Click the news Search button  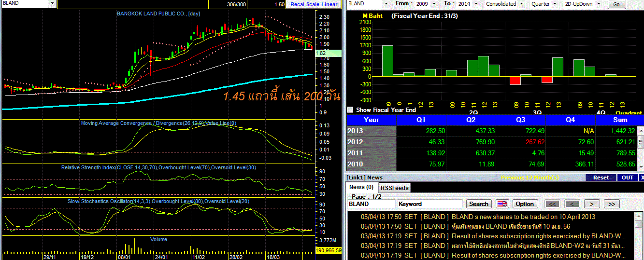coord(479,204)
